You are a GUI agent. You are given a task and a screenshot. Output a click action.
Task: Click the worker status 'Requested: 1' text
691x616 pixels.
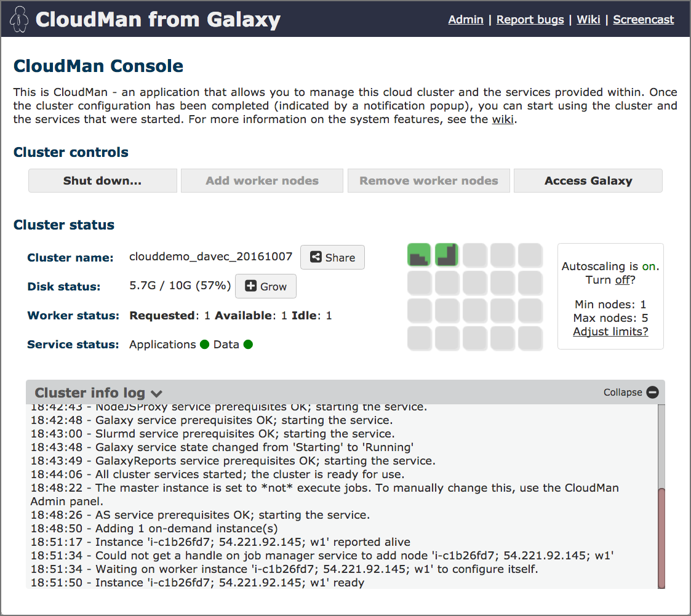click(x=170, y=316)
